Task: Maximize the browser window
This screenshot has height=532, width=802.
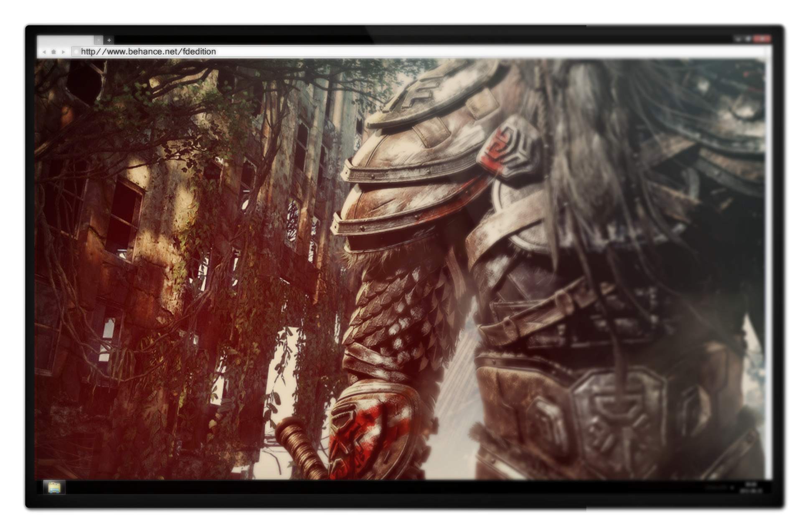Action: coord(749,39)
